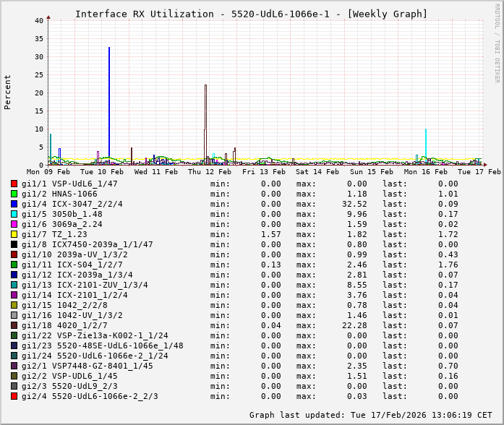Click the last value 1.76
The height and width of the screenshot is (425, 504).
point(448,265)
